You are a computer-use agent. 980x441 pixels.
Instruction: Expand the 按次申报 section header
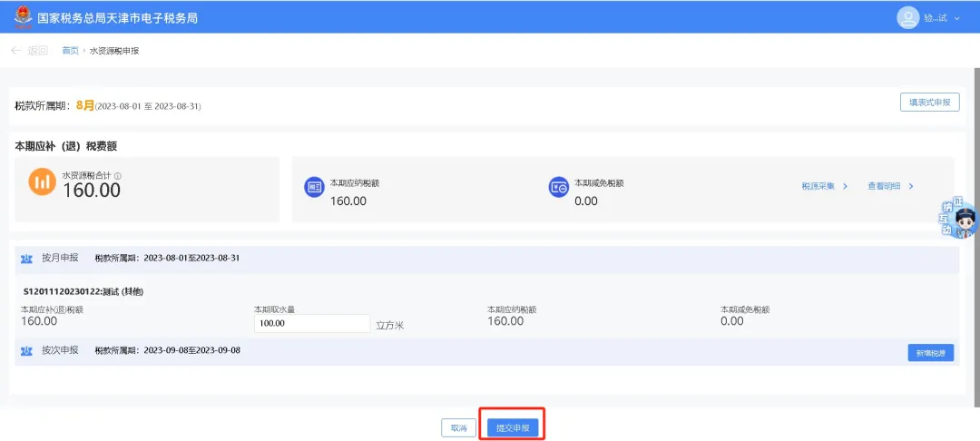60,350
